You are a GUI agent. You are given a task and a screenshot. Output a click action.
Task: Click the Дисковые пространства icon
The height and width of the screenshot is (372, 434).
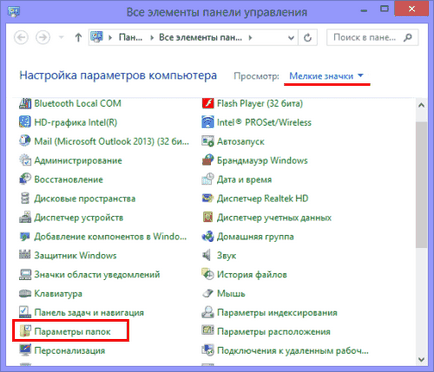click(25, 198)
